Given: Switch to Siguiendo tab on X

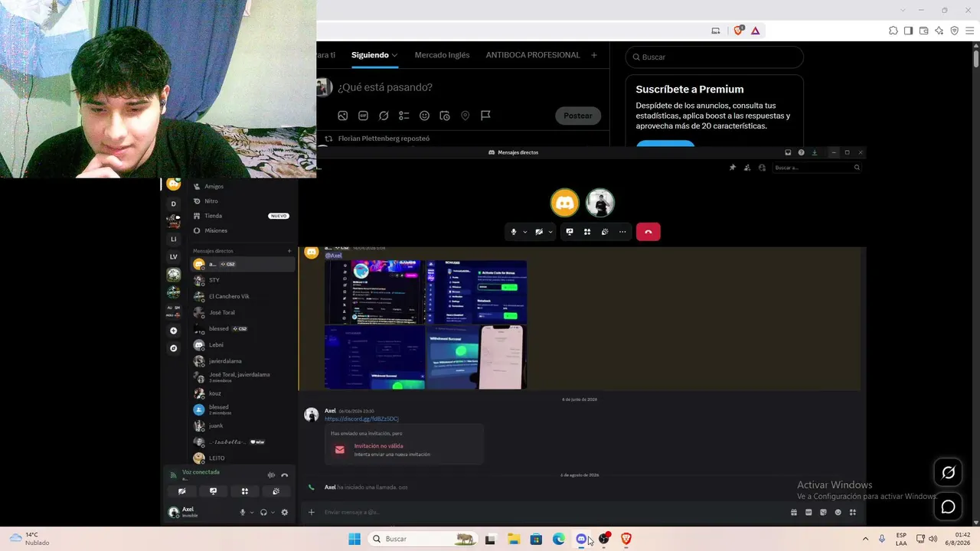Looking at the screenshot, I should [x=374, y=55].
